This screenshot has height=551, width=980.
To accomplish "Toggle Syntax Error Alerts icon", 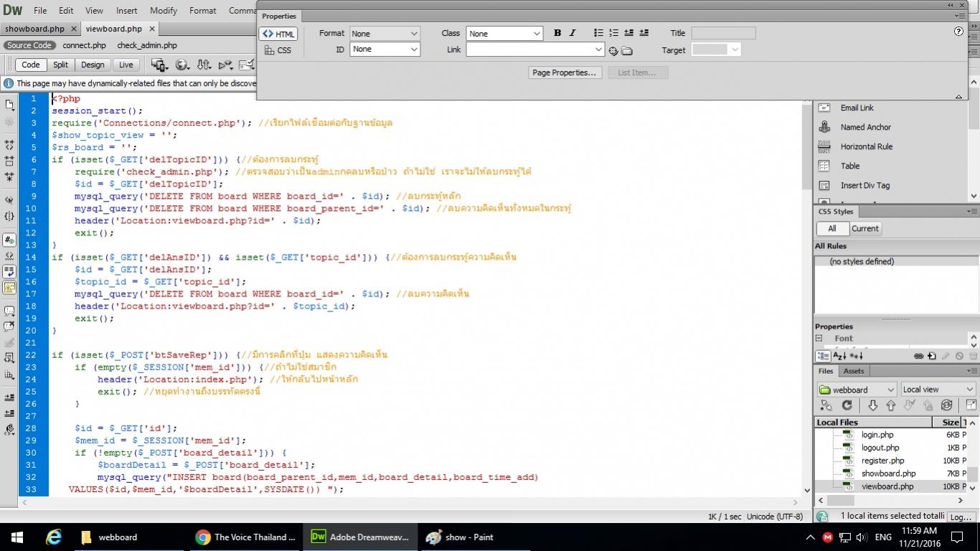I will click(x=10, y=288).
